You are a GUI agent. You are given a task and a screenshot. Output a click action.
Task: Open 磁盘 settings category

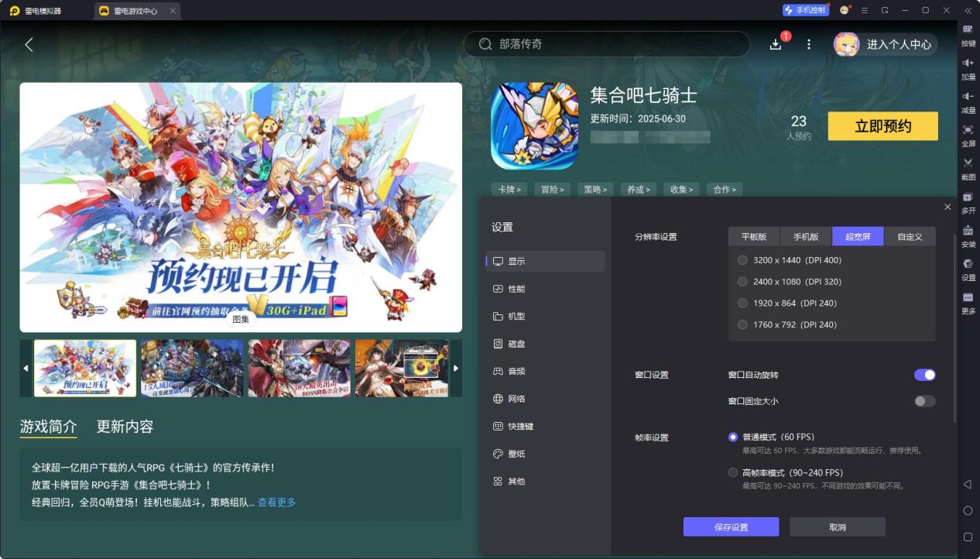[x=546, y=344]
